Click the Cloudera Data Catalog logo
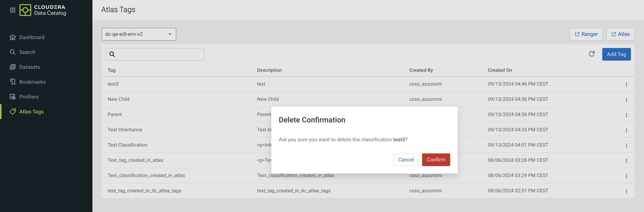This screenshot has height=212, width=644. tap(43, 10)
